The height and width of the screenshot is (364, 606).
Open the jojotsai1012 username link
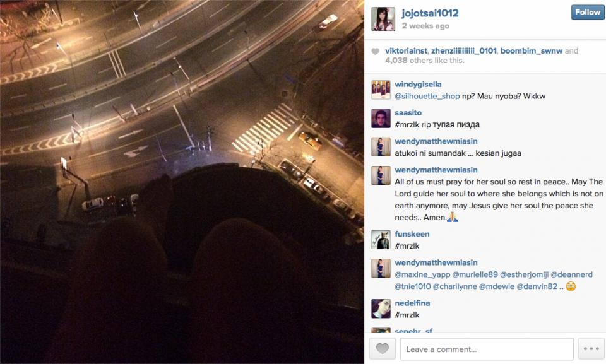pyautogui.click(x=430, y=13)
